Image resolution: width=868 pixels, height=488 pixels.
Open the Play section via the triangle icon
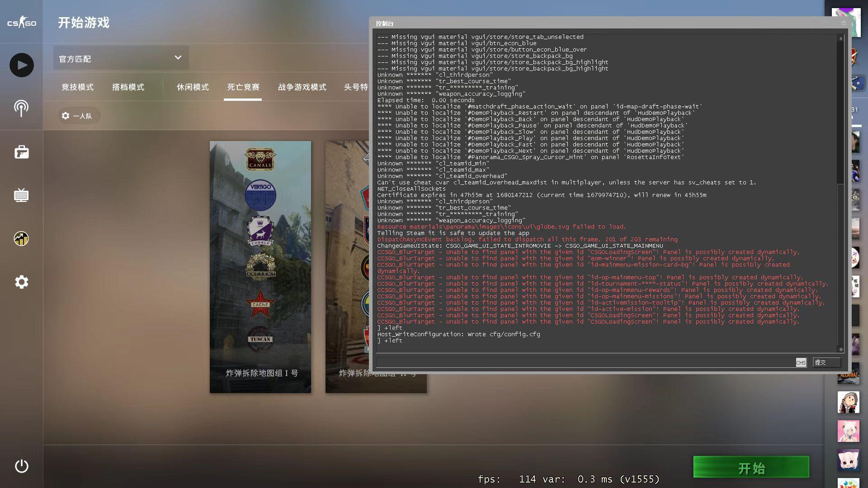tap(21, 65)
